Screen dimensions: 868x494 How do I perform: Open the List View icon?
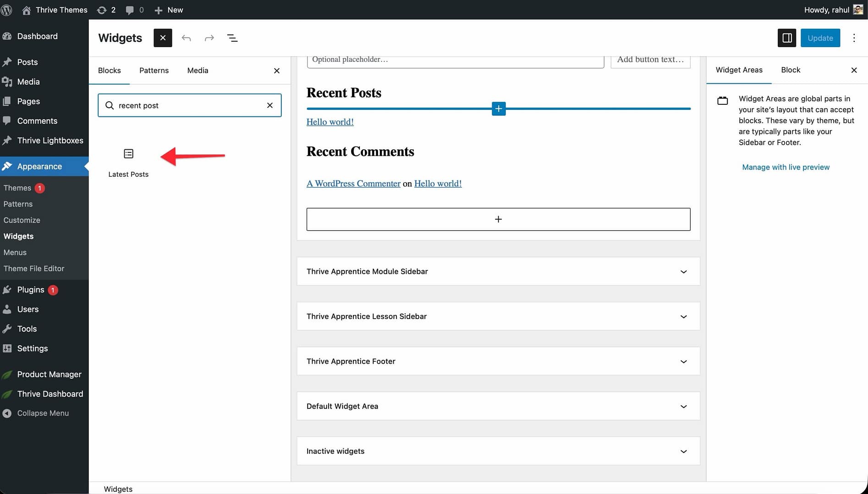point(232,38)
